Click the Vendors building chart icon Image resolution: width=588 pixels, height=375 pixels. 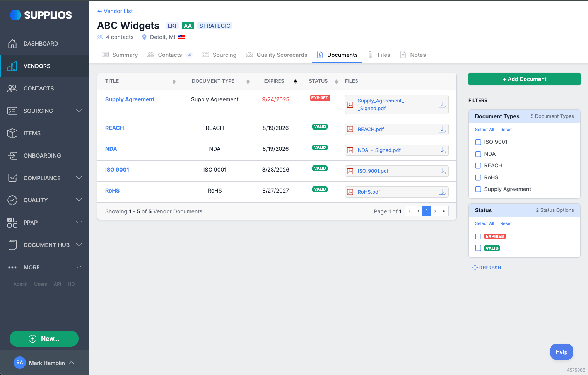12,66
